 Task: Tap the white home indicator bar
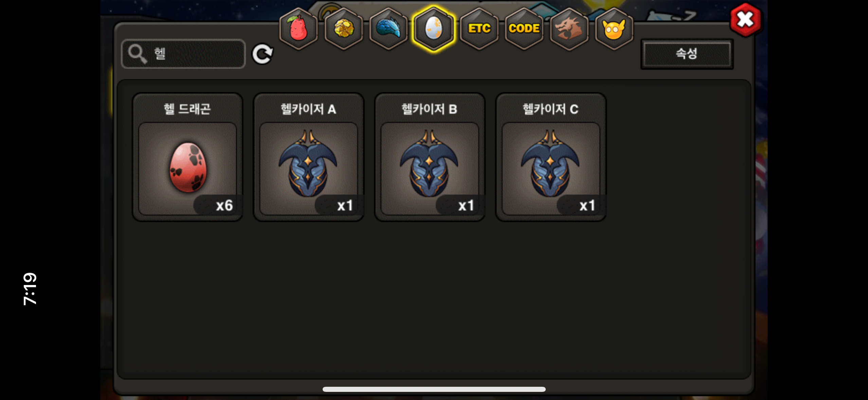pos(434,389)
